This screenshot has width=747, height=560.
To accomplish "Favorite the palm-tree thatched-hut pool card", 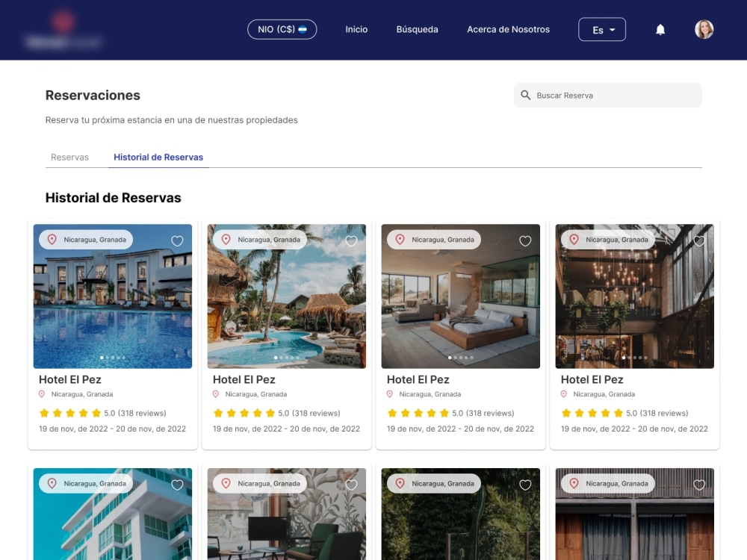I will [x=351, y=241].
